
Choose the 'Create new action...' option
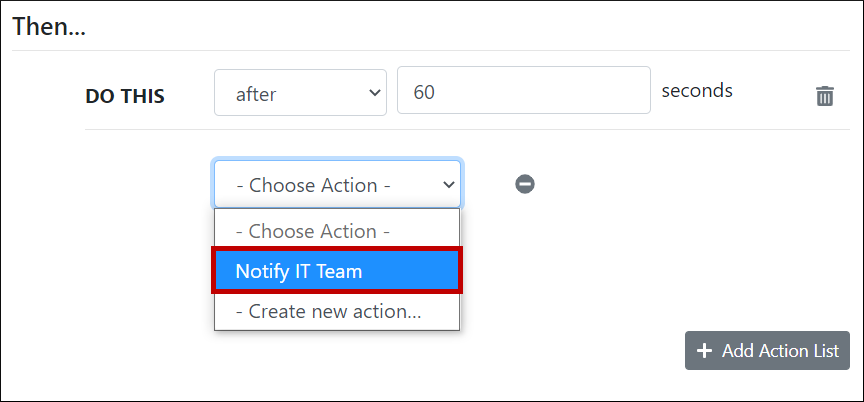click(329, 311)
